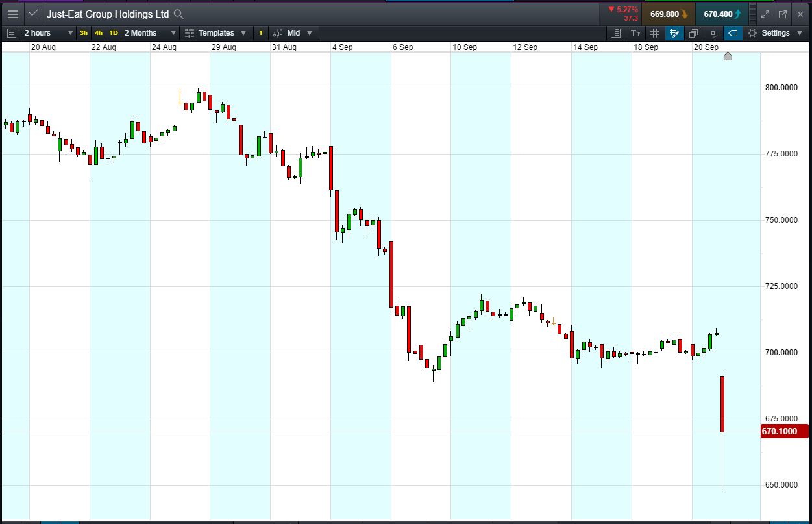Viewport: 812px width, 524px height.
Task: Click the candlestick order tool icon
Action: click(713, 33)
